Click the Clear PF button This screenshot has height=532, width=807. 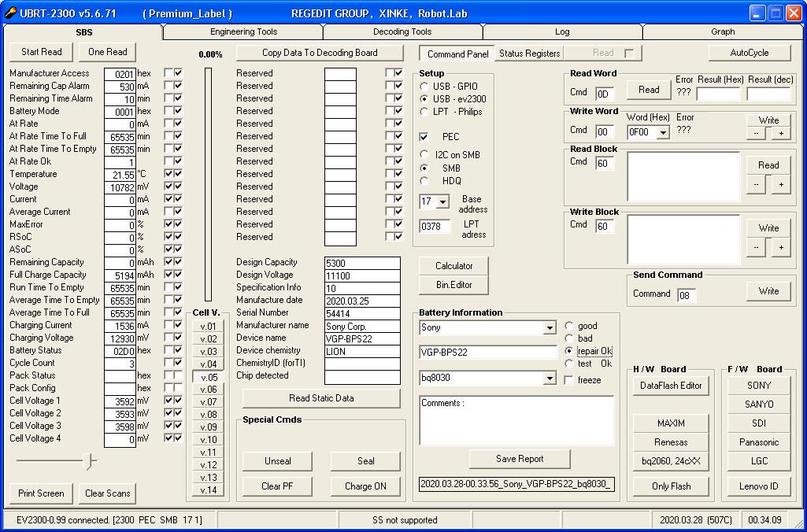pyautogui.click(x=277, y=486)
